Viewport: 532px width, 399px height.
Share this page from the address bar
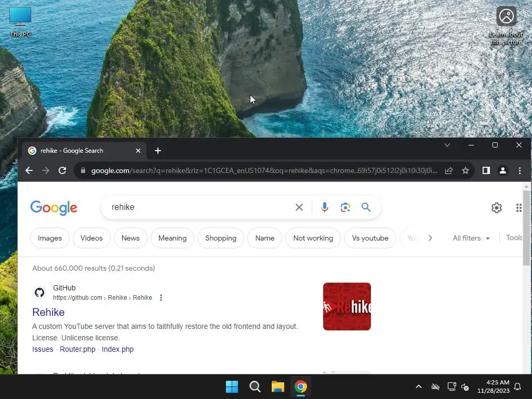pos(449,170)
